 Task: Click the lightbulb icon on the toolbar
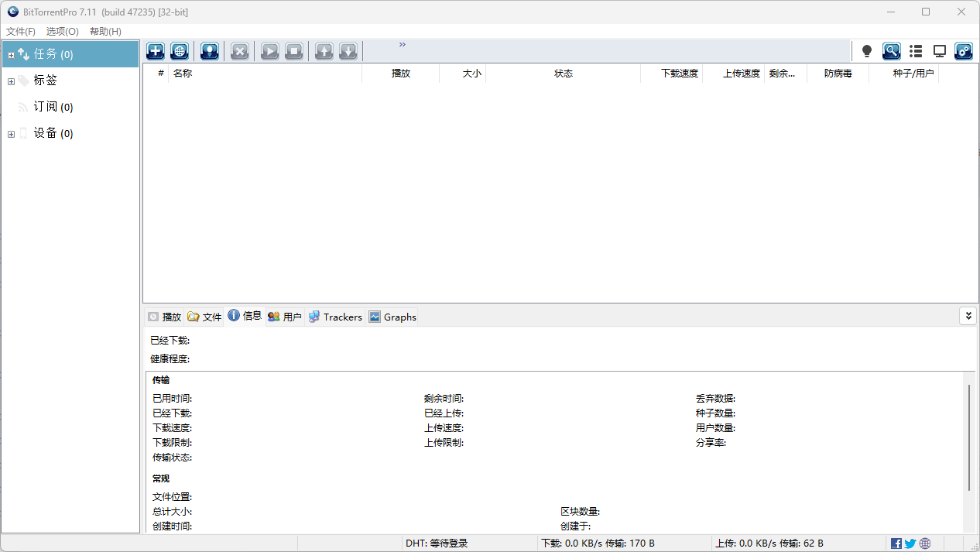tap(866, 50)
